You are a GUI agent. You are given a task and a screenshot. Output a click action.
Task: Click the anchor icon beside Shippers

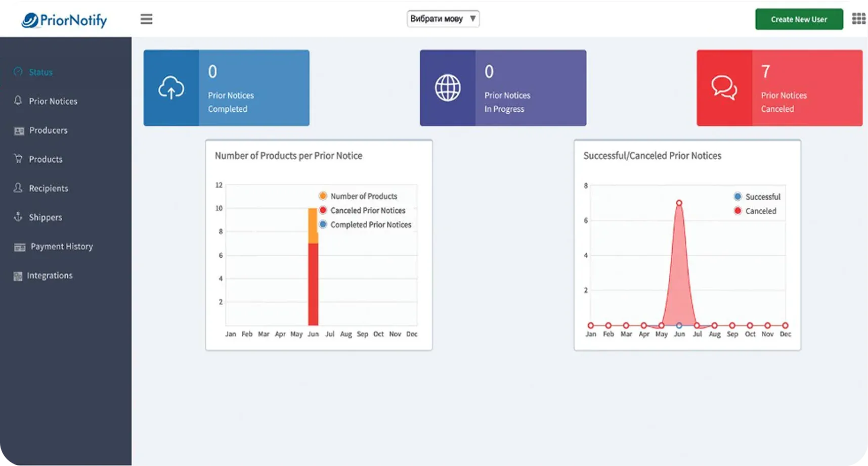[18, 217]
